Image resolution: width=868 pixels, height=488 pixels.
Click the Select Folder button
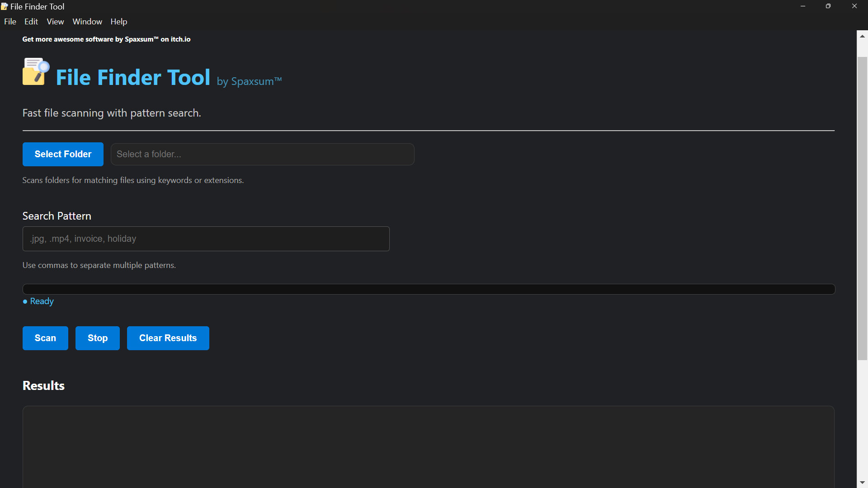[x=63, y=154]
